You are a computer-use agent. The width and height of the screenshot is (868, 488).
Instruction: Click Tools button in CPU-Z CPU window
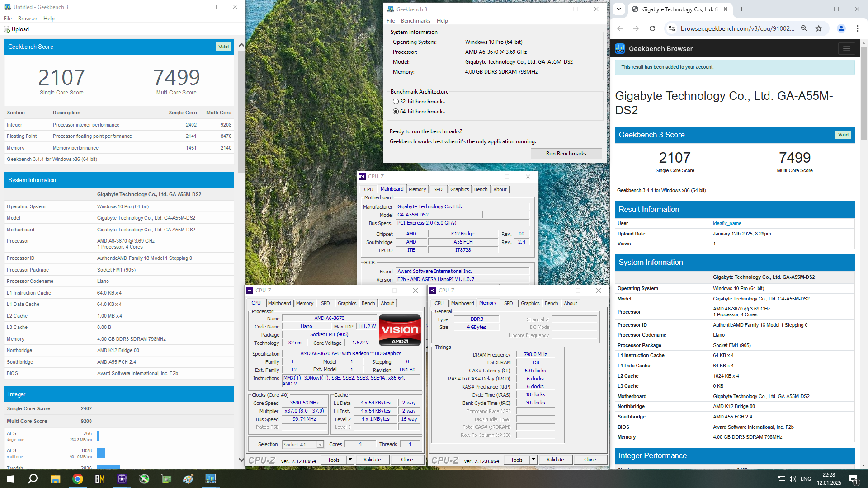pos(334,460)
